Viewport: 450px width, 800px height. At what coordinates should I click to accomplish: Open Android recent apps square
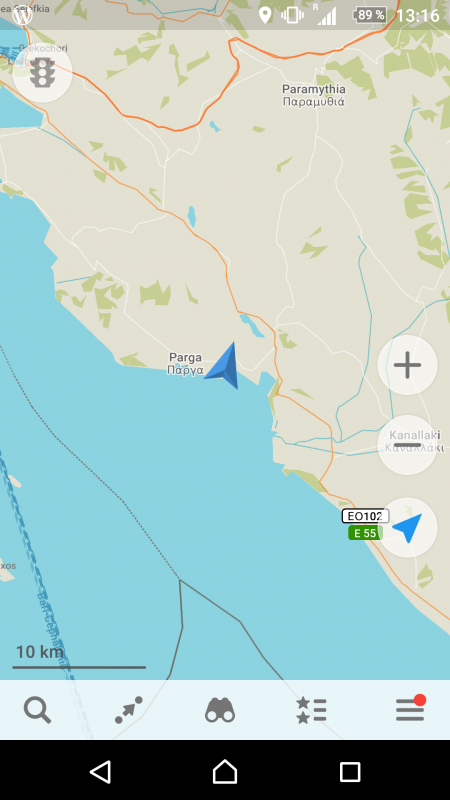pyautogui.click(x=350, y=772)
